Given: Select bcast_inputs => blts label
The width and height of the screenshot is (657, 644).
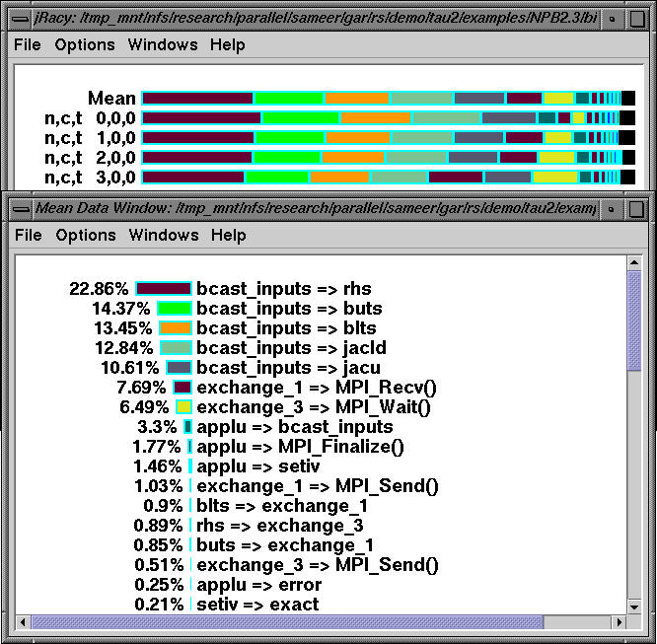Looking at the screenshot, I should point(286,328).
